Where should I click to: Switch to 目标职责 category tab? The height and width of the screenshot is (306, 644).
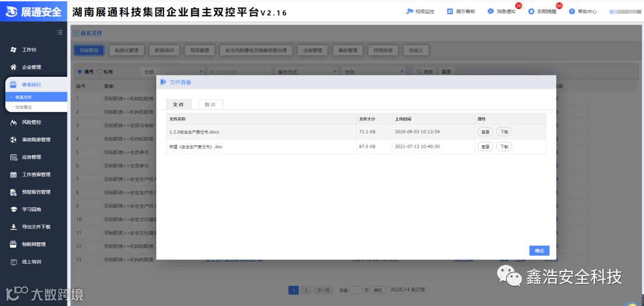point(89,51)
